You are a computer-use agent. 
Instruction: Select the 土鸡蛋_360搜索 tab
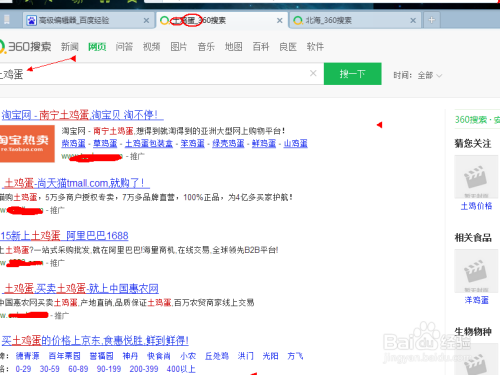[x=222, y=20]
